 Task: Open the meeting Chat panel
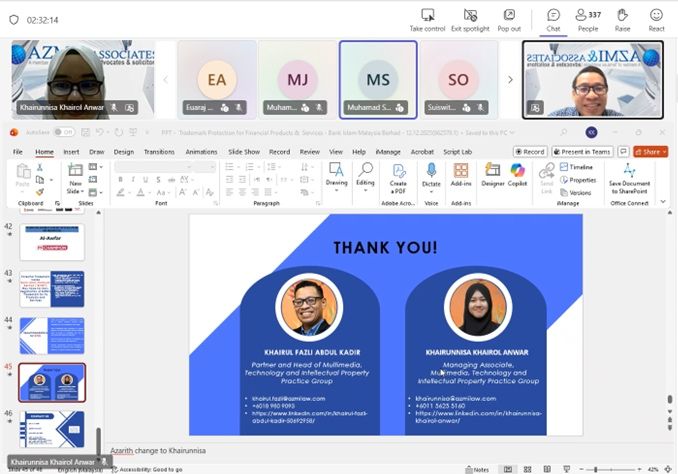pyautogui.click(x=553, y=19)
